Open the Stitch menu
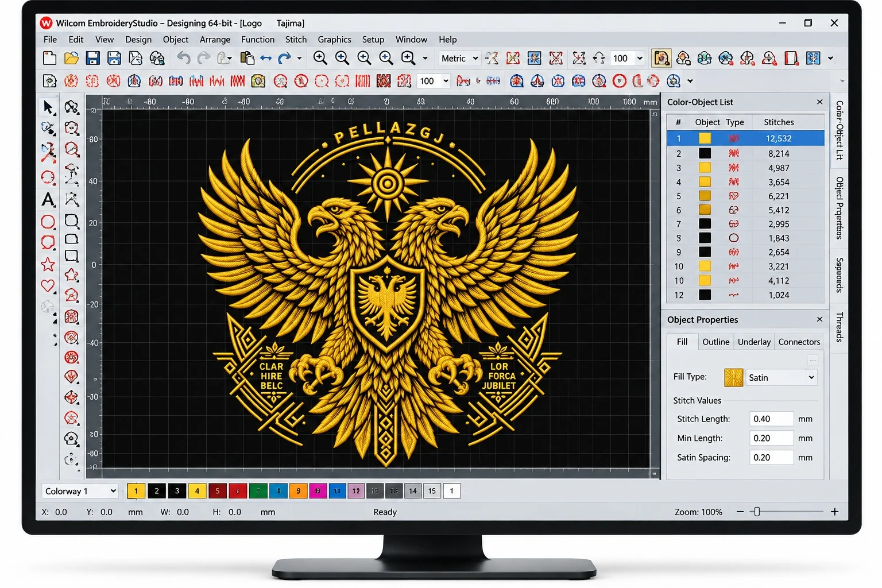 pyautogui.click(x=296, y=40)
